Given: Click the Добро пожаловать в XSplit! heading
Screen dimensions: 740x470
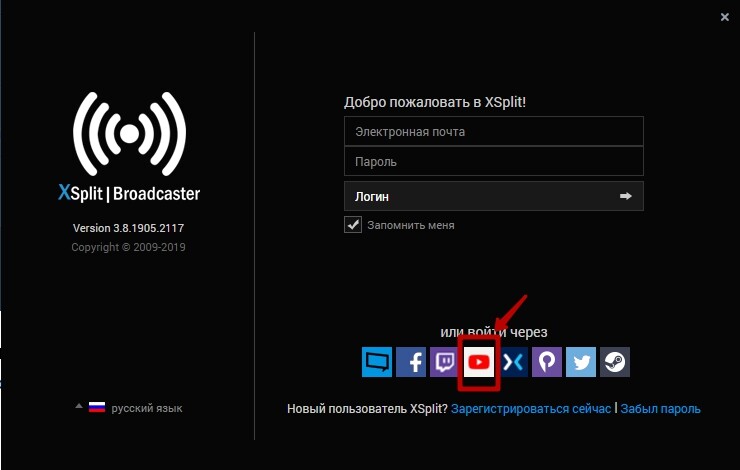Looking at the screenshot, I should [x=435, y=102].
